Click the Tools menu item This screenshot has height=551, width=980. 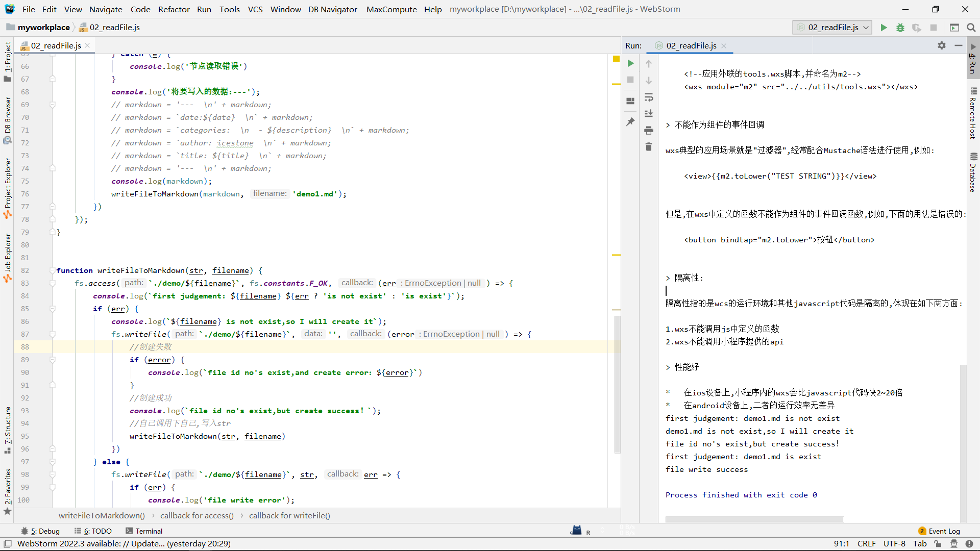[230, 9]
